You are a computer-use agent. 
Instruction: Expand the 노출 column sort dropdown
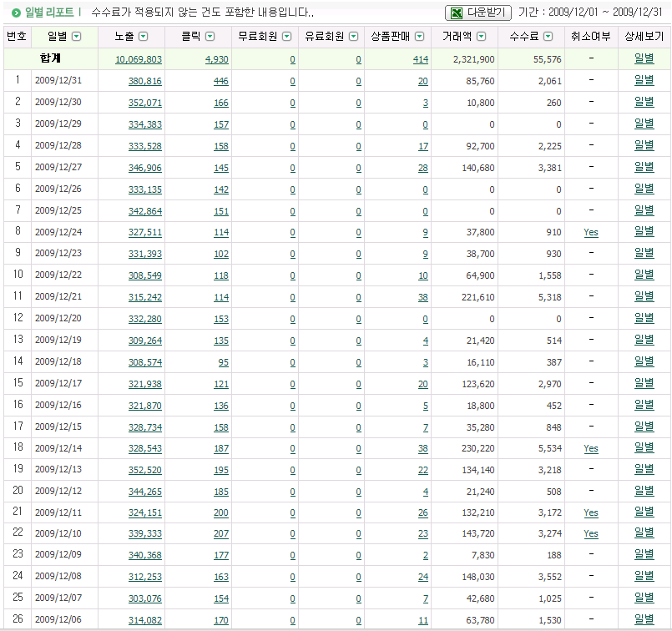point(143,37)
